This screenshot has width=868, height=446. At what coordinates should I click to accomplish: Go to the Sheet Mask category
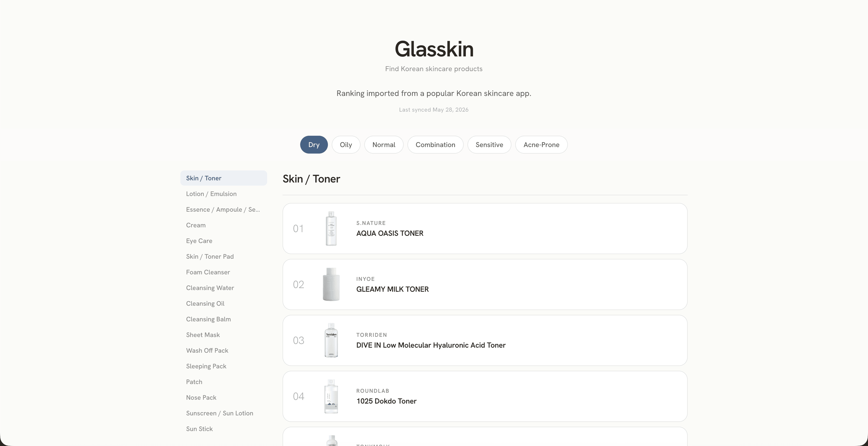224,335
